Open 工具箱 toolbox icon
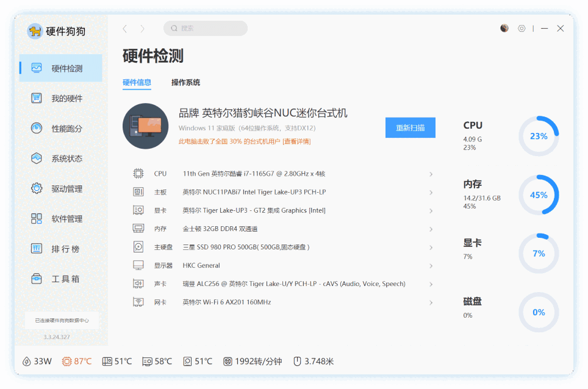 pyautogui.click(x=37, y=279)
